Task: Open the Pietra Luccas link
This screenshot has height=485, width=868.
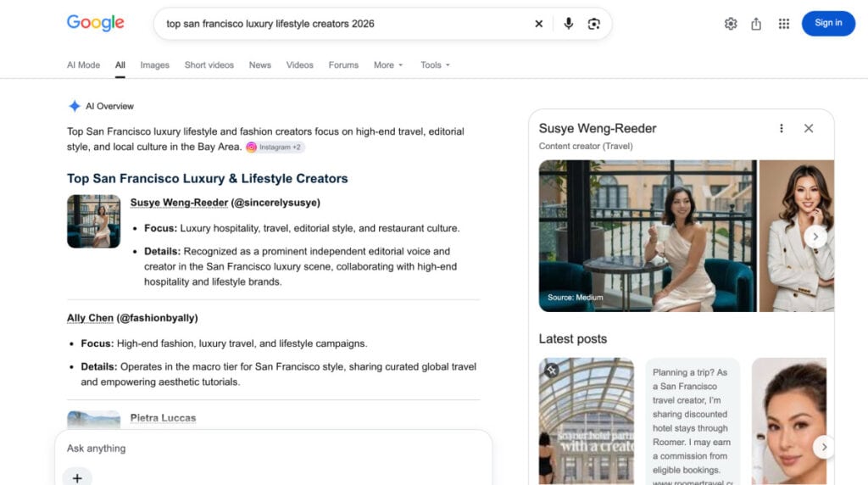Action: [163, 418]
